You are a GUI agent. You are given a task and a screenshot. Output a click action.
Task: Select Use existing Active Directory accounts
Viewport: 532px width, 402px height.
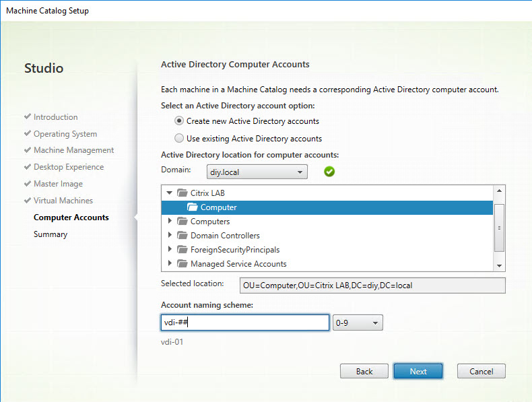tap(179, 139)
